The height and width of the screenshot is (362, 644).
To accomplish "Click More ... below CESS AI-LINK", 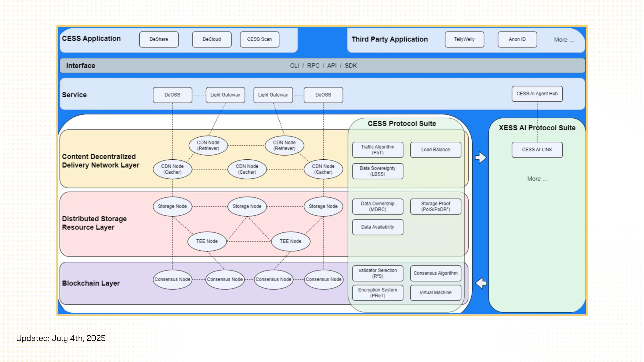I will 537,179.
